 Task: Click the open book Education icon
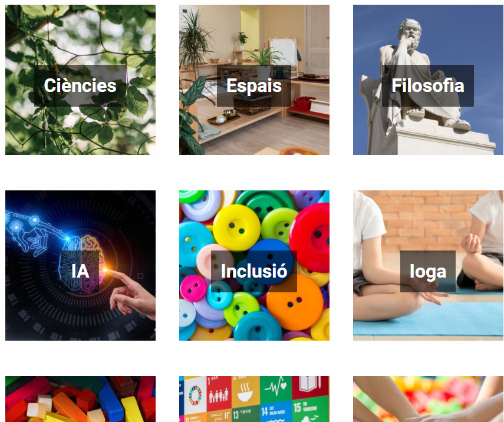click(x=310, y=385)
